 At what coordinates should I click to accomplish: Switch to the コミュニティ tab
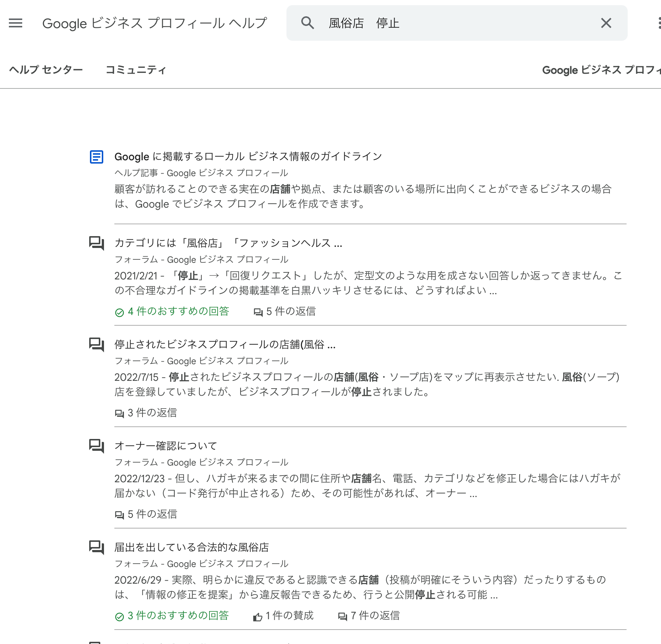136,70
